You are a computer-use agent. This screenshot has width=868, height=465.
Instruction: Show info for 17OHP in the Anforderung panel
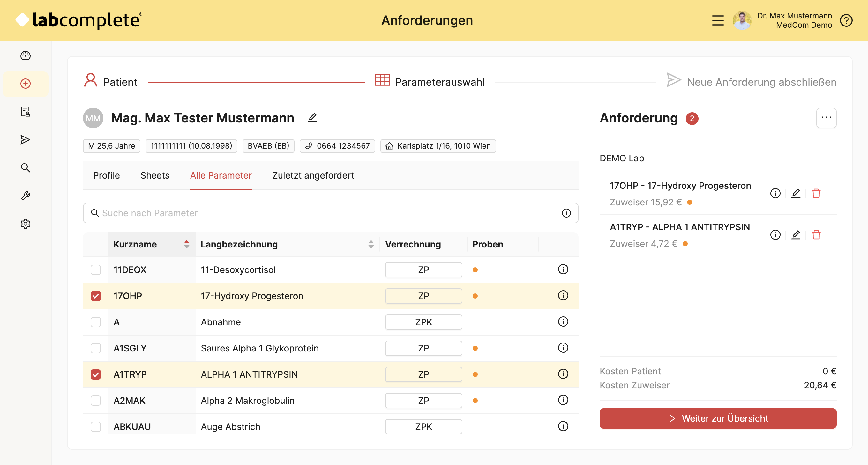[x=775, y=193]
